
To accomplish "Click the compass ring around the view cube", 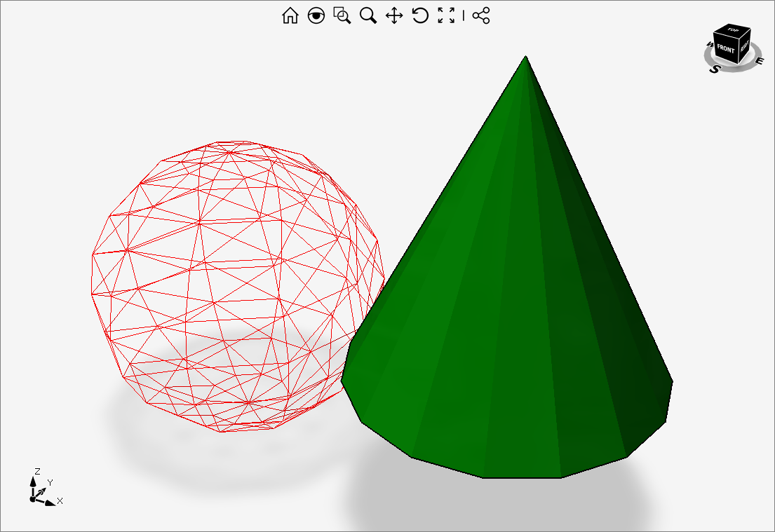I will (732, 71).
